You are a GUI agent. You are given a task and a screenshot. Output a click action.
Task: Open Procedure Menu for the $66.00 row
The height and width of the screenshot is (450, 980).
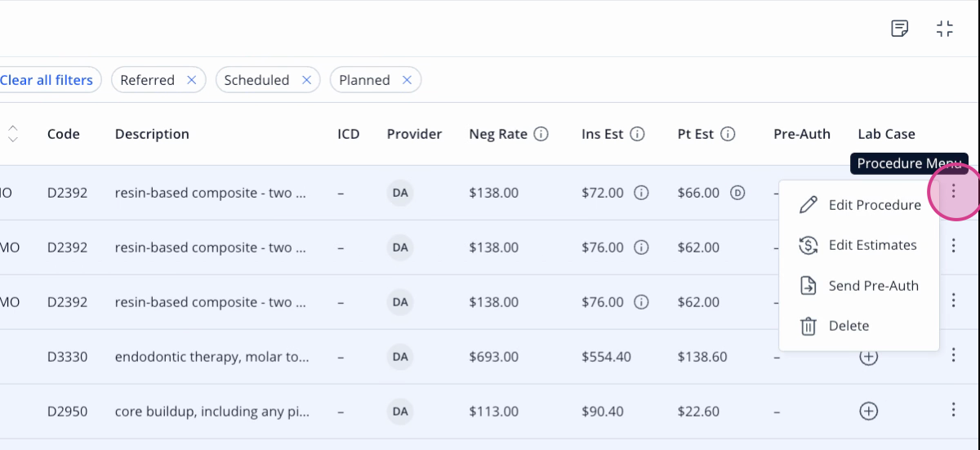click(x=953, y=191)
